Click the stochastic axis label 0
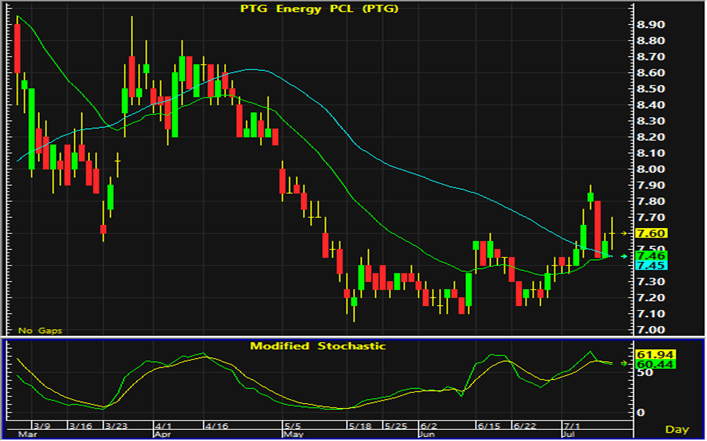Screen dimensions: 707x441 pos(640,412)
